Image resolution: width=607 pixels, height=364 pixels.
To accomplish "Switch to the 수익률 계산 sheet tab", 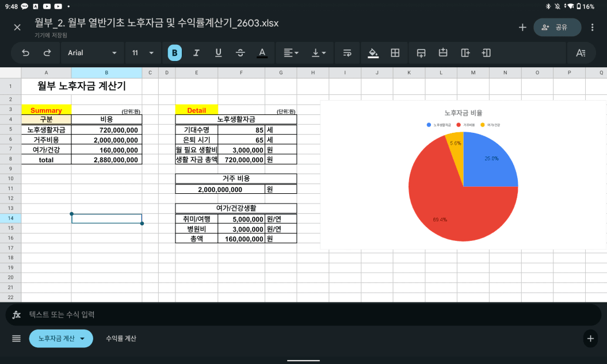I will pyautogui.click(x=121, y=339).
